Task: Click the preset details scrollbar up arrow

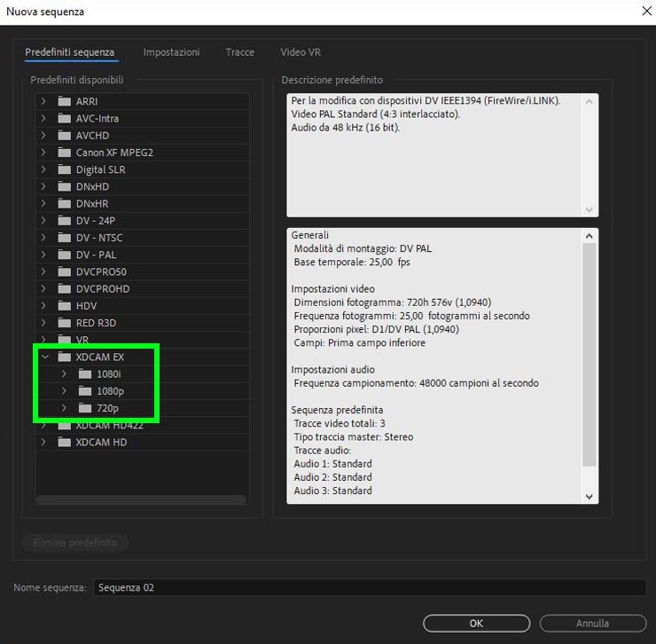Action: [589, 236]
